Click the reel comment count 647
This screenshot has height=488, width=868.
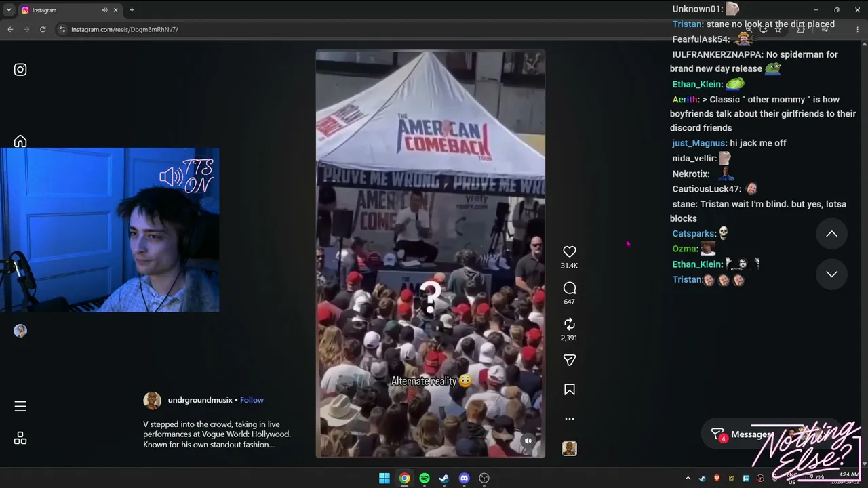tap(570, 302)
